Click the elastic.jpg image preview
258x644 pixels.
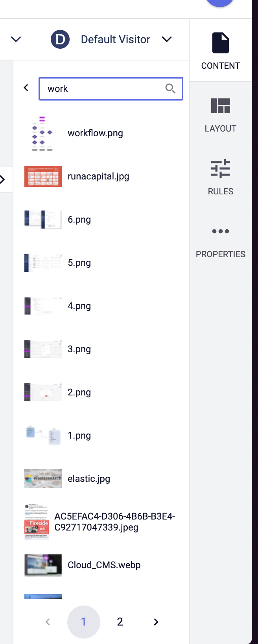[x=43, y=478]
